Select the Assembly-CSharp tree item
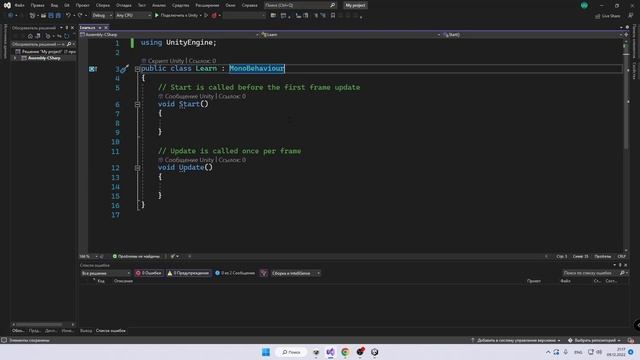This screenshot has width=640, height=360. click(44, 58)
